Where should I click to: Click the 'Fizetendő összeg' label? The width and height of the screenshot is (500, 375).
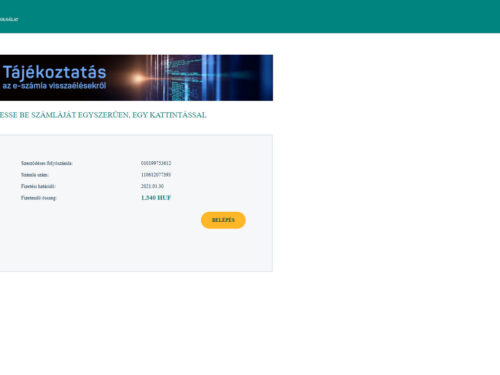tap(39, 198)
